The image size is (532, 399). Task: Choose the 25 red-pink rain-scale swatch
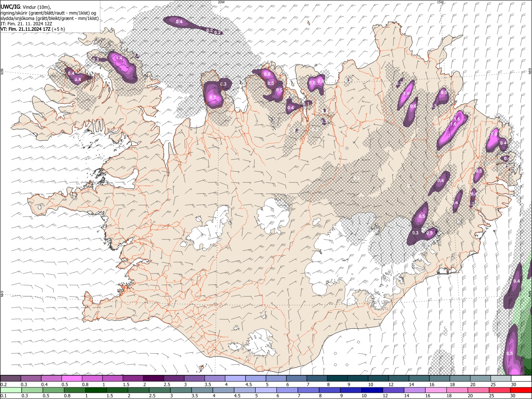point(499,390)
